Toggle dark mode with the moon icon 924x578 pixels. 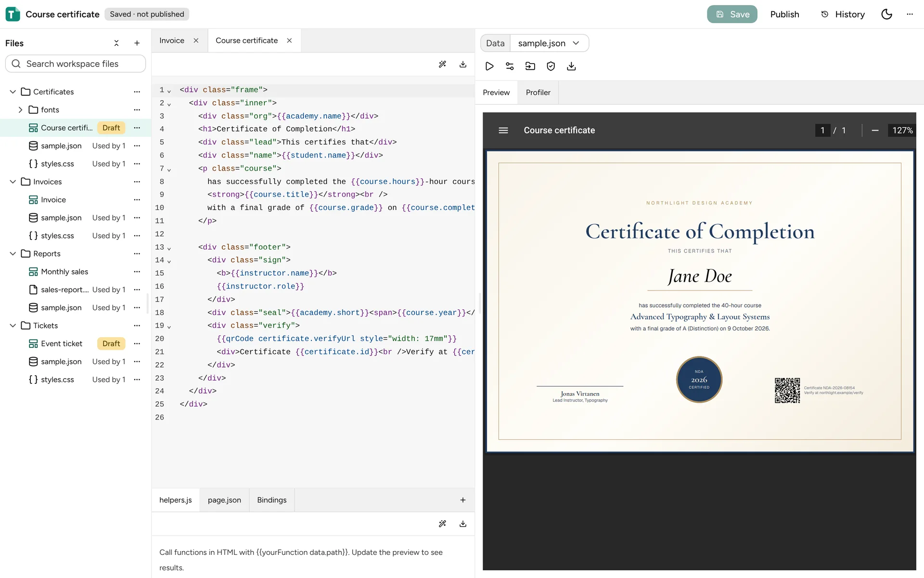pyautogui.click(x=886, y=14)
